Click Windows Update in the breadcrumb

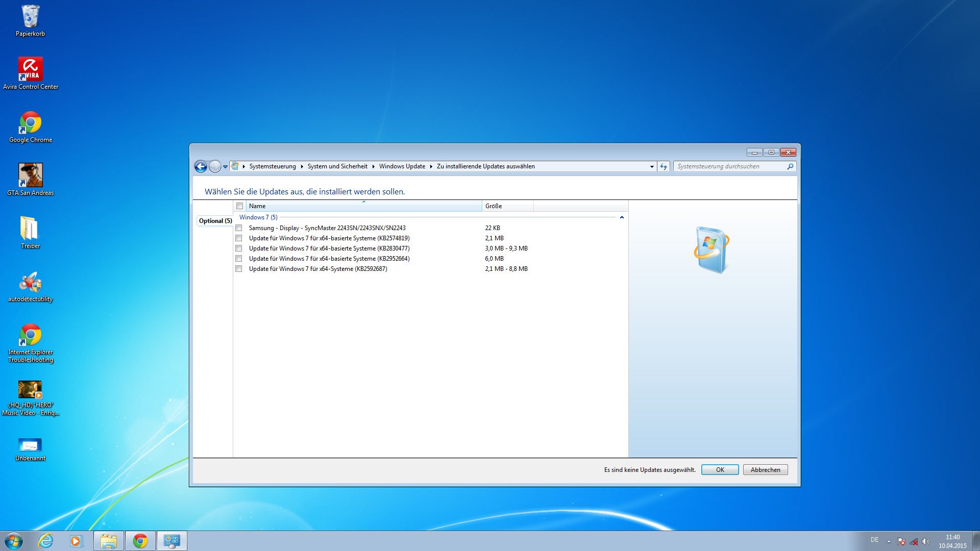[402, 166]
